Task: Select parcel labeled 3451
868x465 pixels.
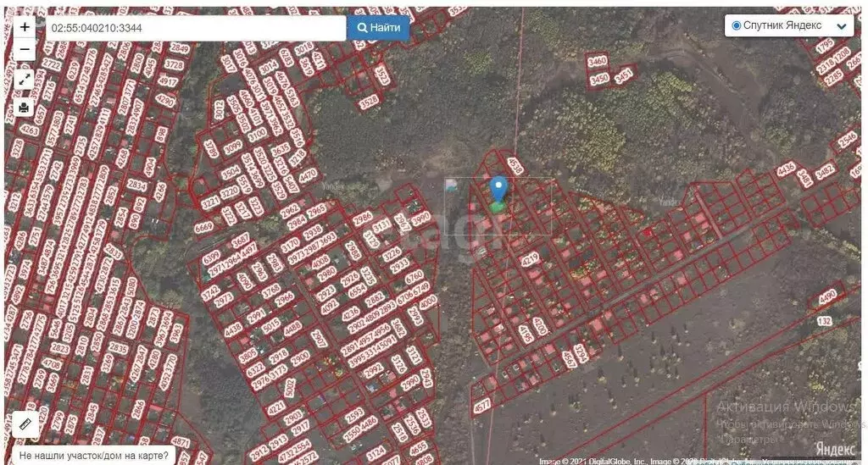Action: pos(624,76)
